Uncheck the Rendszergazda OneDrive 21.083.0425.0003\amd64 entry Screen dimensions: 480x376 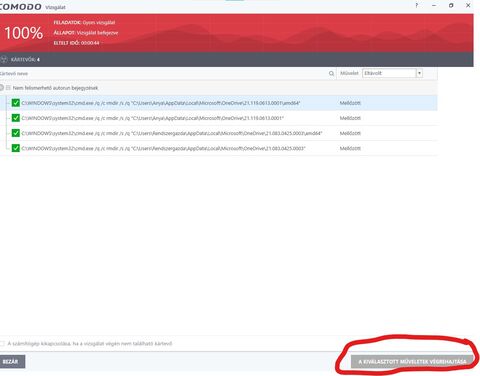[x=16, y=133]
